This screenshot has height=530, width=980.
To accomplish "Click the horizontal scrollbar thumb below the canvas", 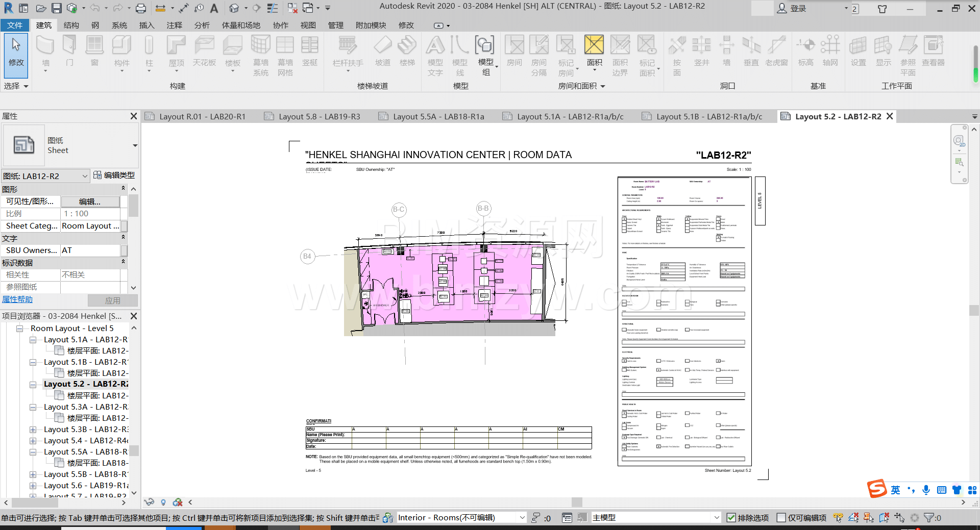I will [577, 502].
